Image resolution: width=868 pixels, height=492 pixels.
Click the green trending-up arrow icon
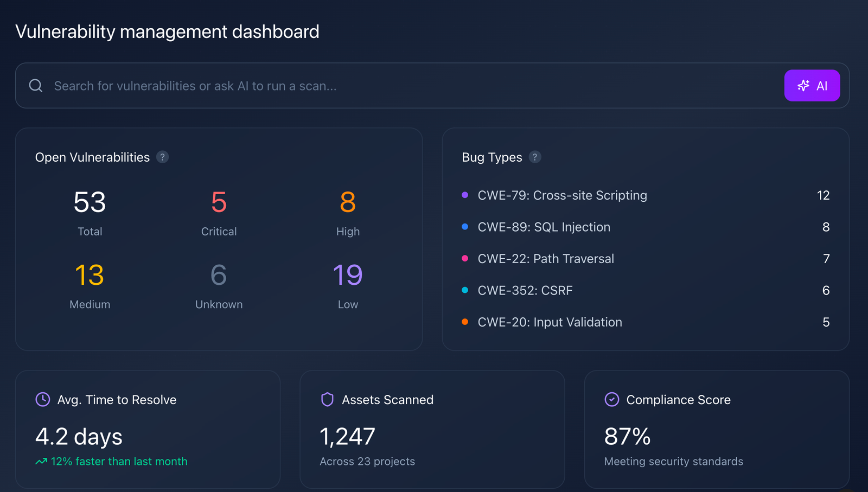tap(41, 462)
